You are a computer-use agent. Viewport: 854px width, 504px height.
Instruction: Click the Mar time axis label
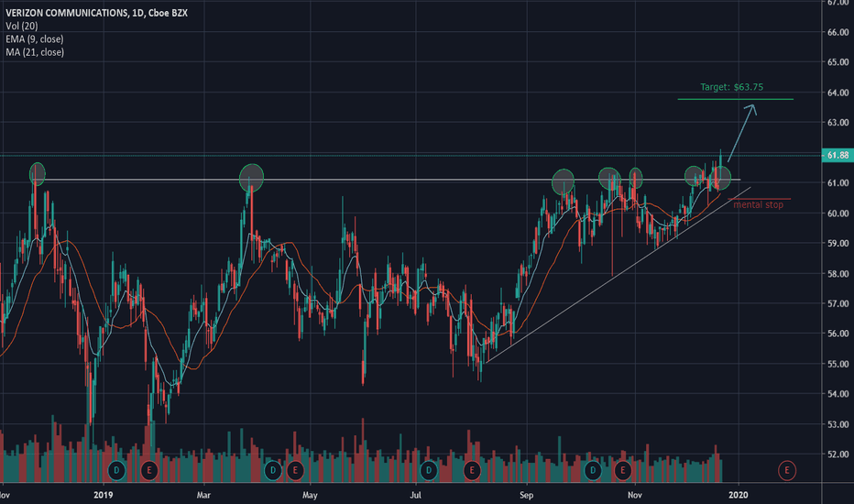[203, 495]
